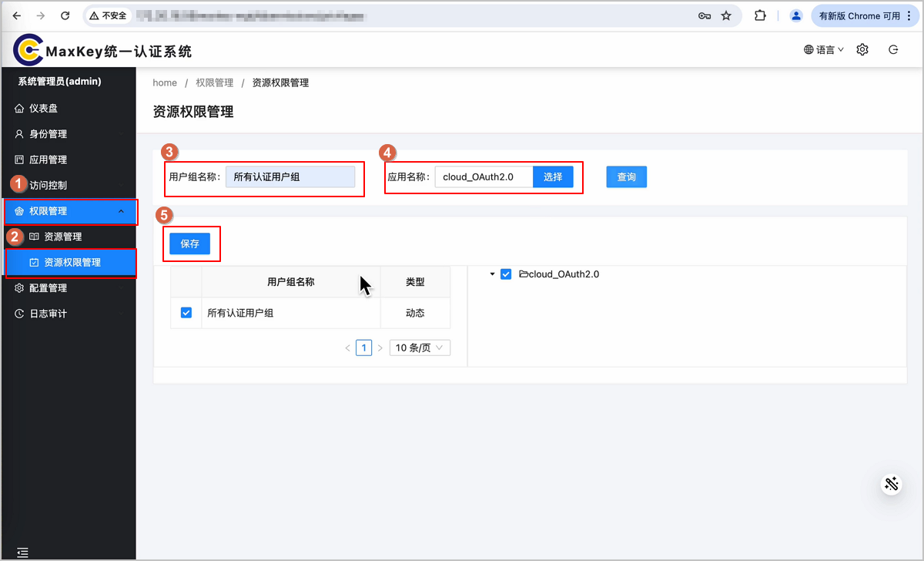The height and width of the screenshot is (561, 924).
Task: Open the settings gear in header
Action: click(x=862, y=49)
